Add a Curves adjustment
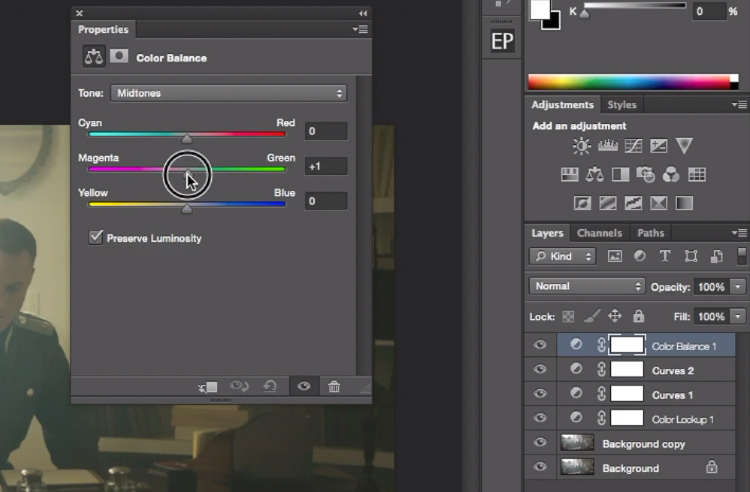The height and width of the screenshot is (492, 750). [x=633, y=146]
